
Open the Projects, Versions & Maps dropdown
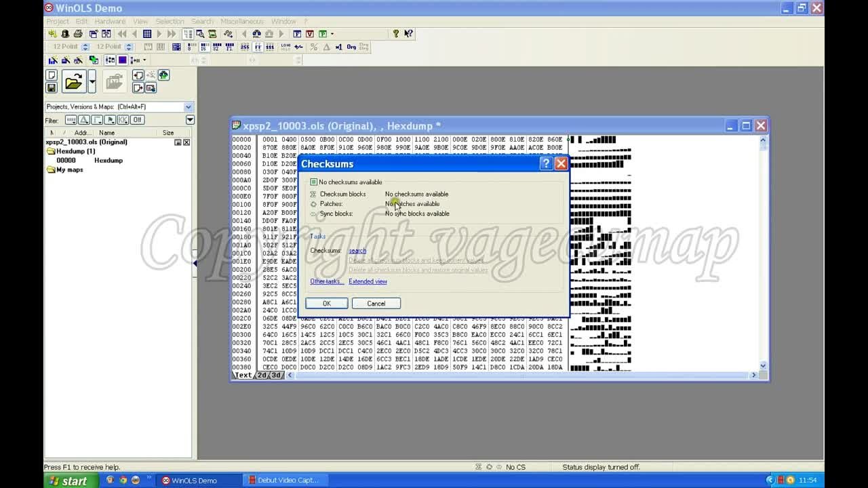(188, 107)
